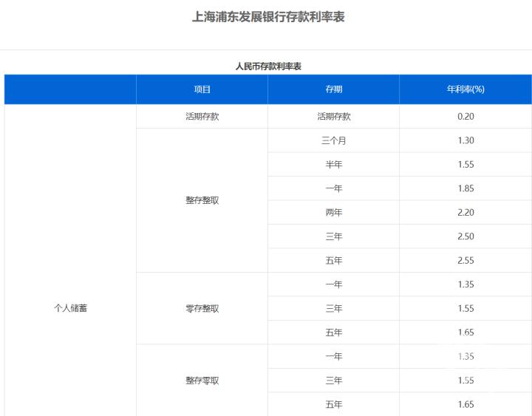The width and height of the screenshot is (532, 416).
Task: Select the 0.20 rate value
Action: pos(465,117)
